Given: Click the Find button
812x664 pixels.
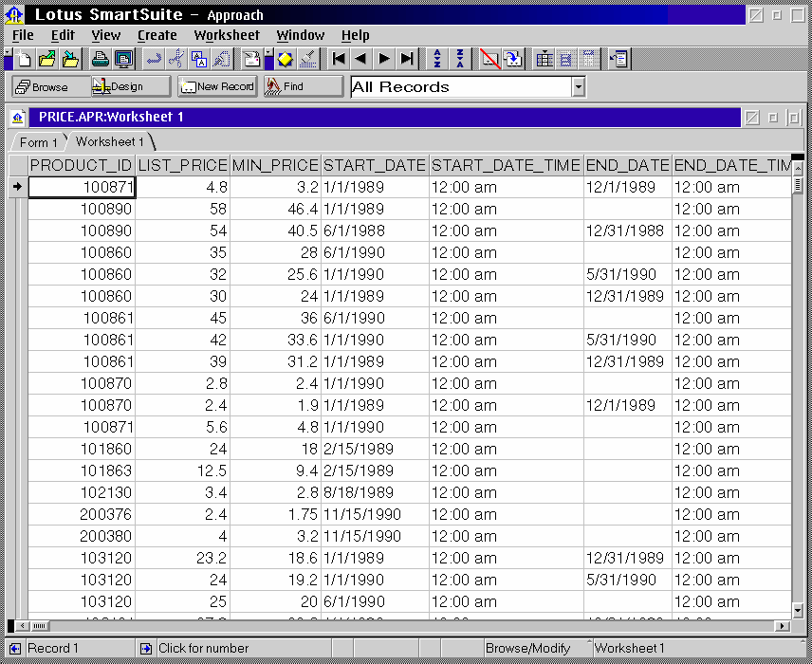Looking at the screenshot, I should point(304,86).
